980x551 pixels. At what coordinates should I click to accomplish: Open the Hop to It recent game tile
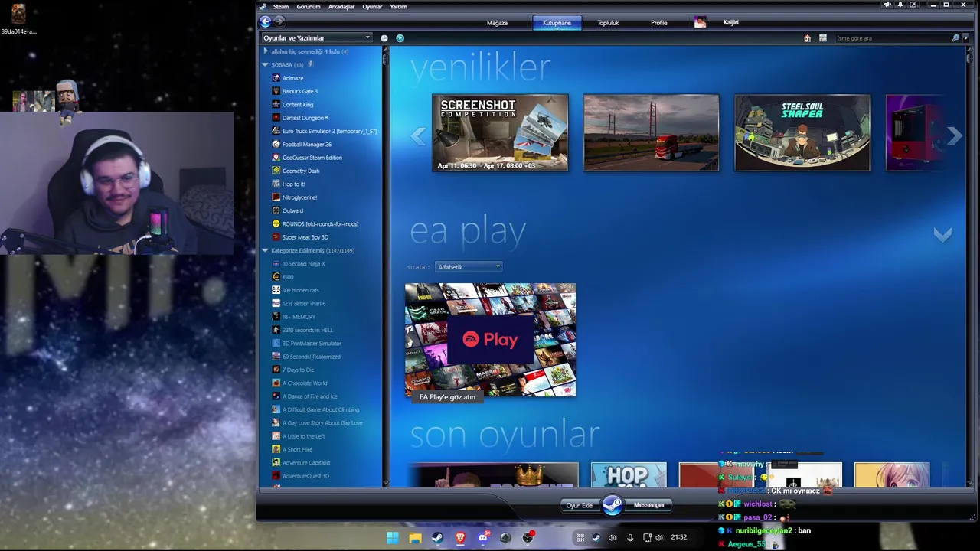[629, 475]
